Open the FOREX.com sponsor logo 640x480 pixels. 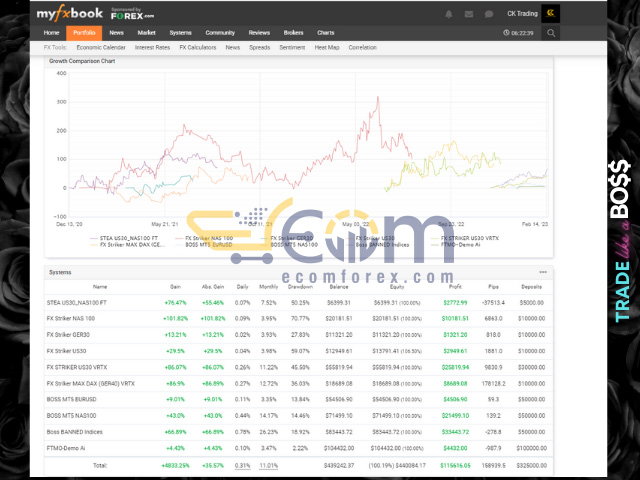point(132,14)
